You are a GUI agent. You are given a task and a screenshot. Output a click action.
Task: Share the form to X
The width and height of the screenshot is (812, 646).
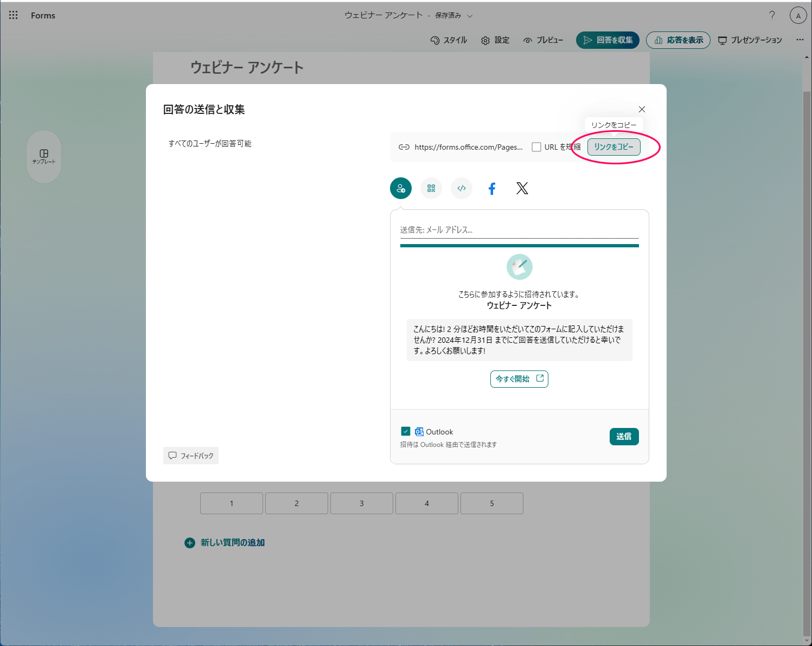click(x=522, y=188)
